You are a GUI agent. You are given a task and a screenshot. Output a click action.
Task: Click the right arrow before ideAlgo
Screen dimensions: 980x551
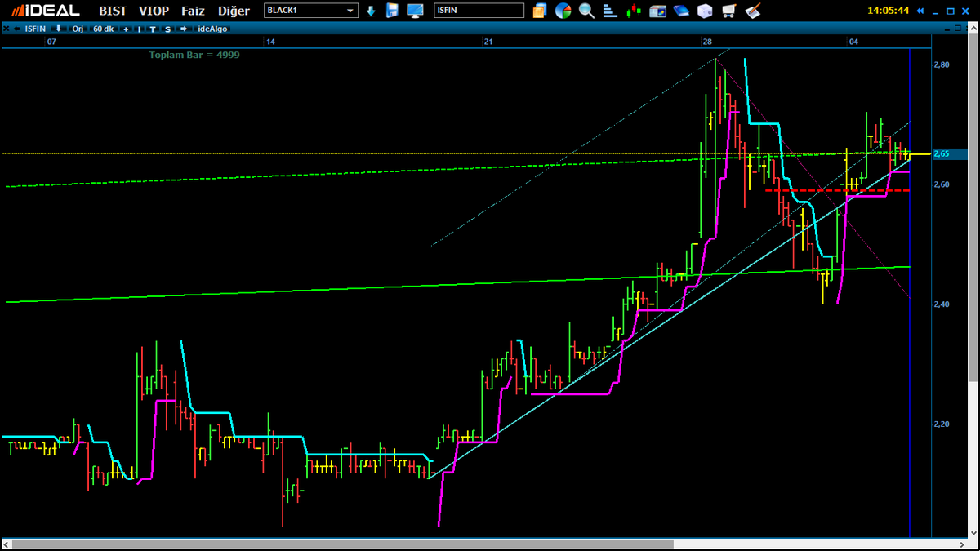tap(184, 29)
